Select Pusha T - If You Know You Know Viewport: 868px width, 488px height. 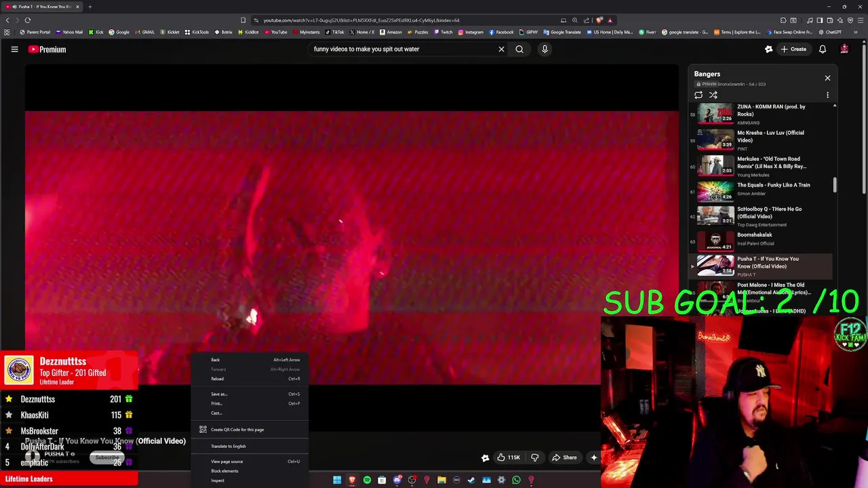coord(761,266)
